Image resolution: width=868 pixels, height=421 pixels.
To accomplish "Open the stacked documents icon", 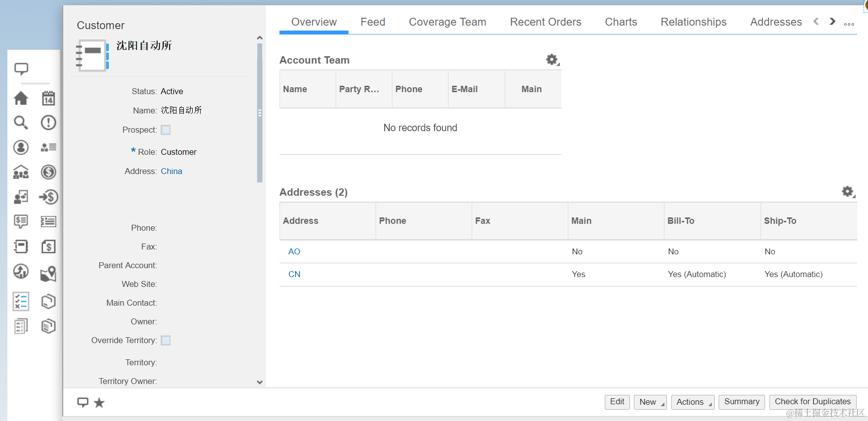I will coord(21,326).
